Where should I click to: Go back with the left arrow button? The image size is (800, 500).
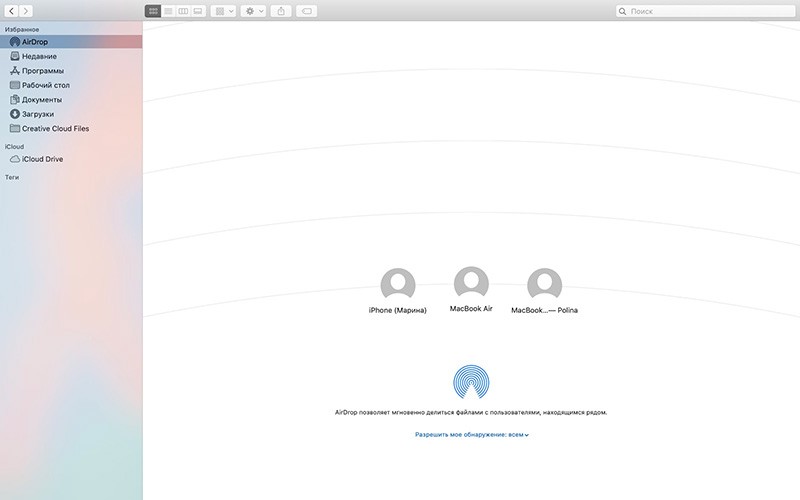pyautogui.click(x=11, y=11)
